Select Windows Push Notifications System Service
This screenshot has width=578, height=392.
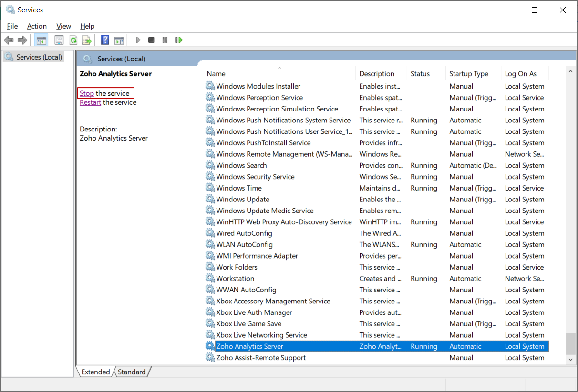pos(377,121)
